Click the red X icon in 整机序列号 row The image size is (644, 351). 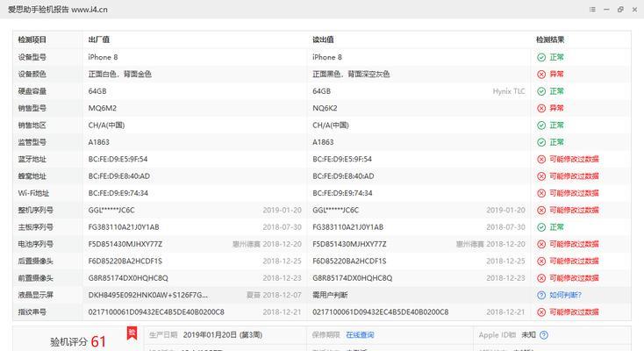[x=541, y=211]
